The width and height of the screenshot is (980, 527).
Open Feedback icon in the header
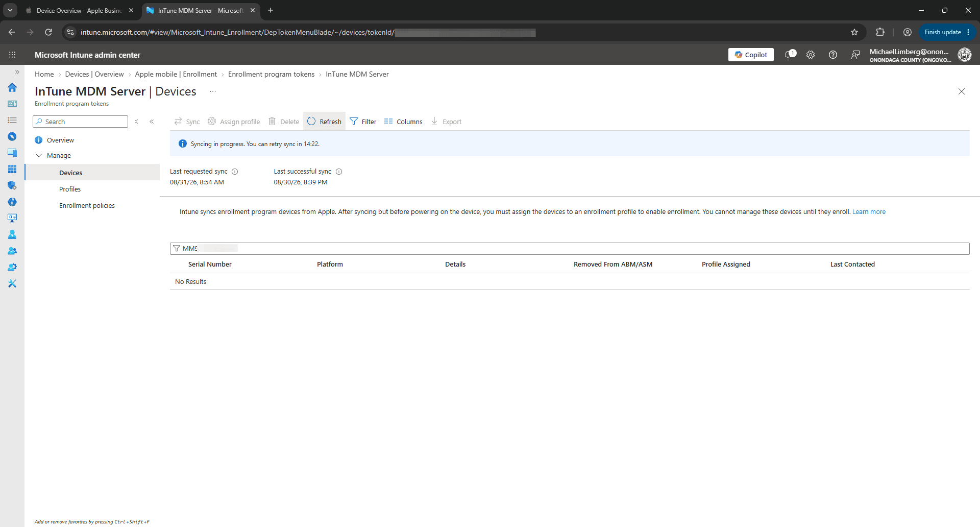[855, 55]
